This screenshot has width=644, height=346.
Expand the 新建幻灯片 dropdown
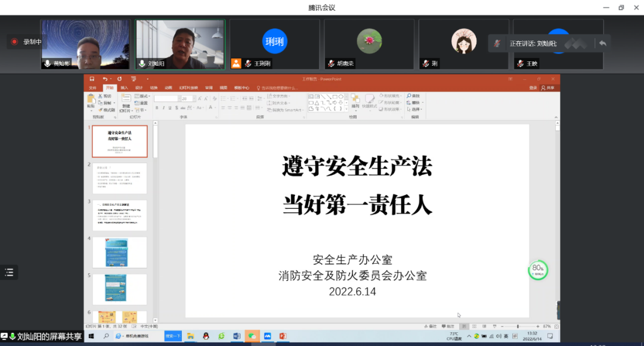[x=125, y=110]
